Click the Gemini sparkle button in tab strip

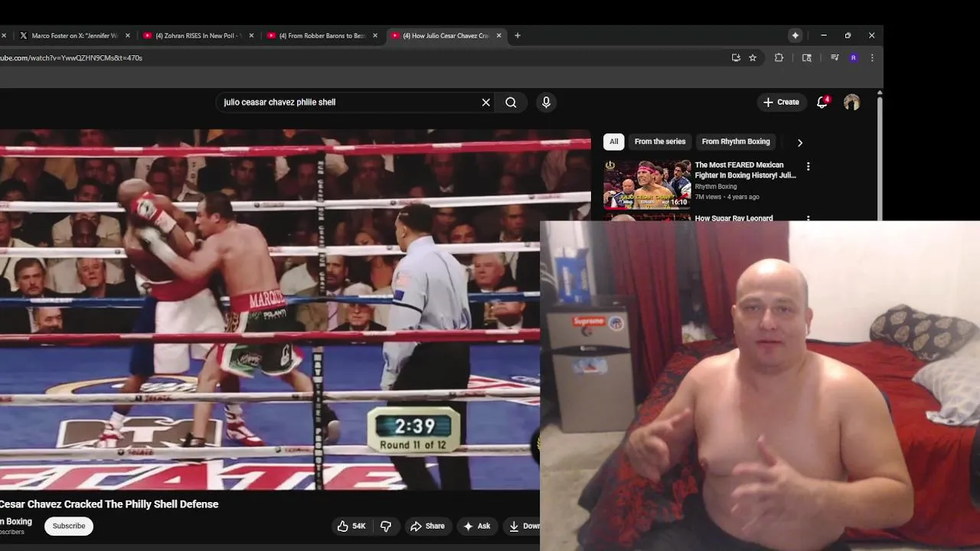pyautogui.click(x=795, y=35)
